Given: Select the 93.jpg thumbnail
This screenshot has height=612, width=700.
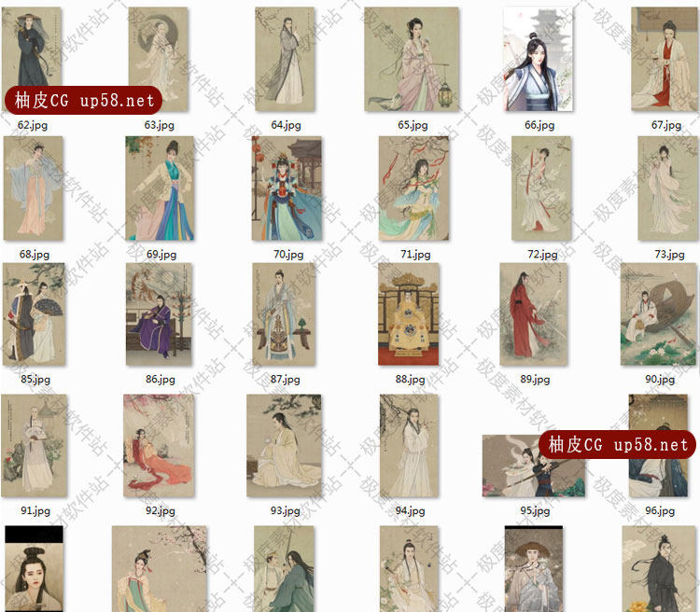Looking at the screenshot, I should [x=284, y=446].
